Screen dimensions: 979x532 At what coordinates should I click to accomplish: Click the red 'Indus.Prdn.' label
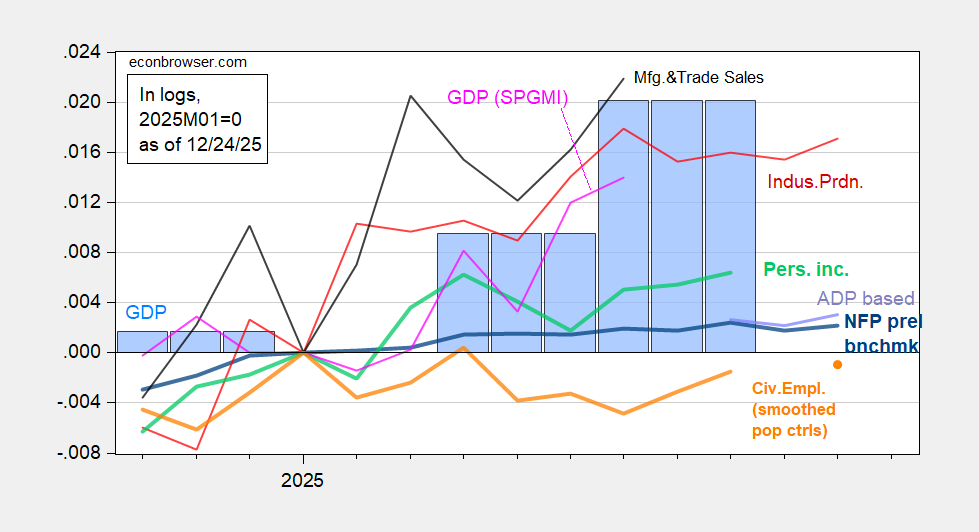[x=815, y=182]
